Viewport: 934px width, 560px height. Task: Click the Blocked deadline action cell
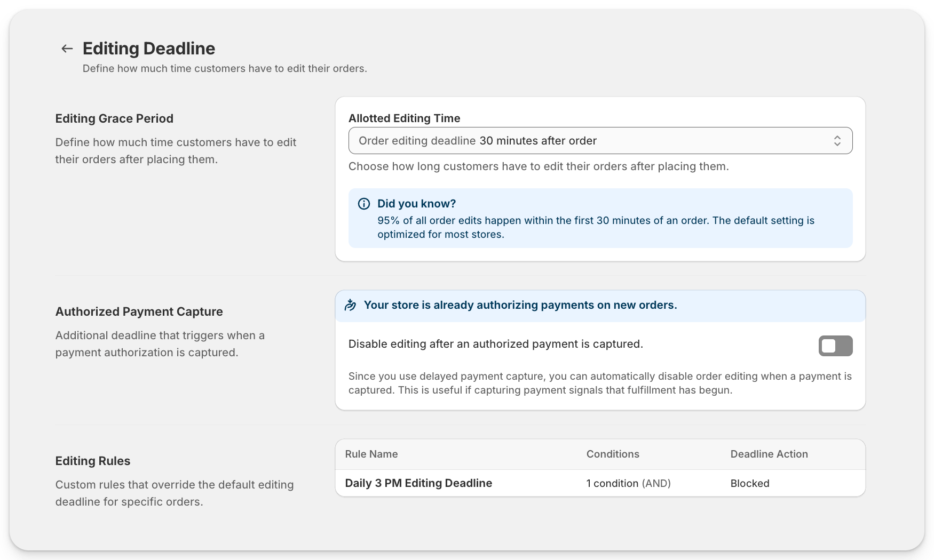(x=750, y=483)
